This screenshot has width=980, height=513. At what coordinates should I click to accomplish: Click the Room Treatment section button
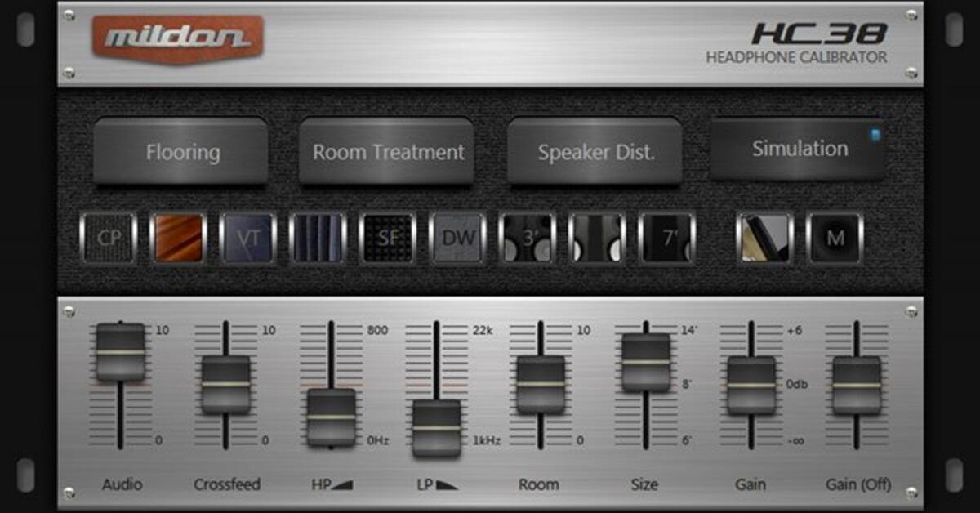387,151
